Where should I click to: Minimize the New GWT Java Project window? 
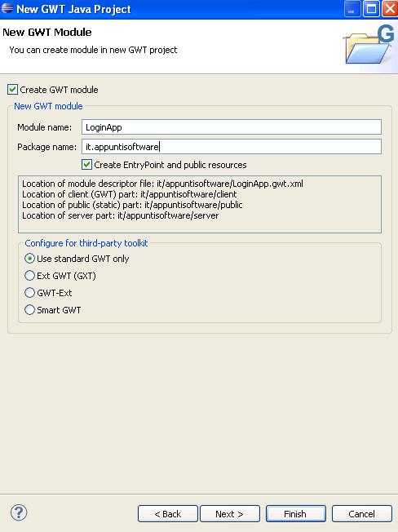352,9
